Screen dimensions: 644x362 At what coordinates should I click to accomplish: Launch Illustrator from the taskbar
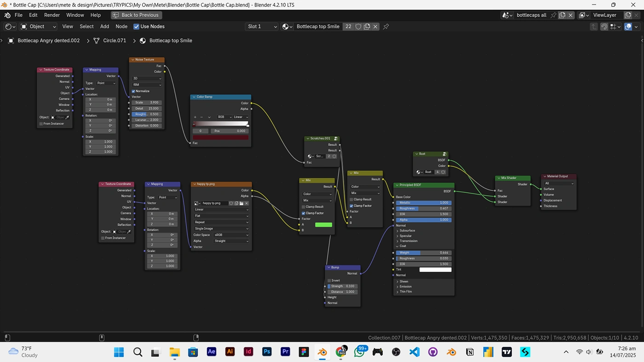click(x=230, y=352)
